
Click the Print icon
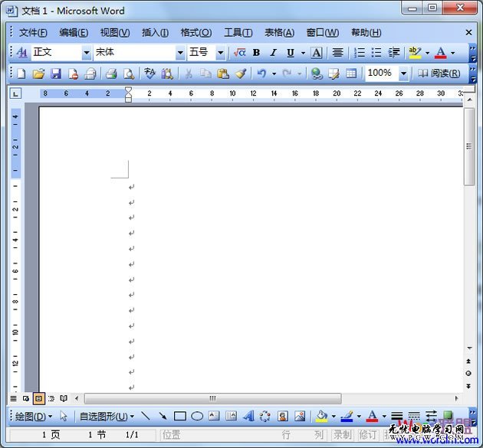click(111, 74)
